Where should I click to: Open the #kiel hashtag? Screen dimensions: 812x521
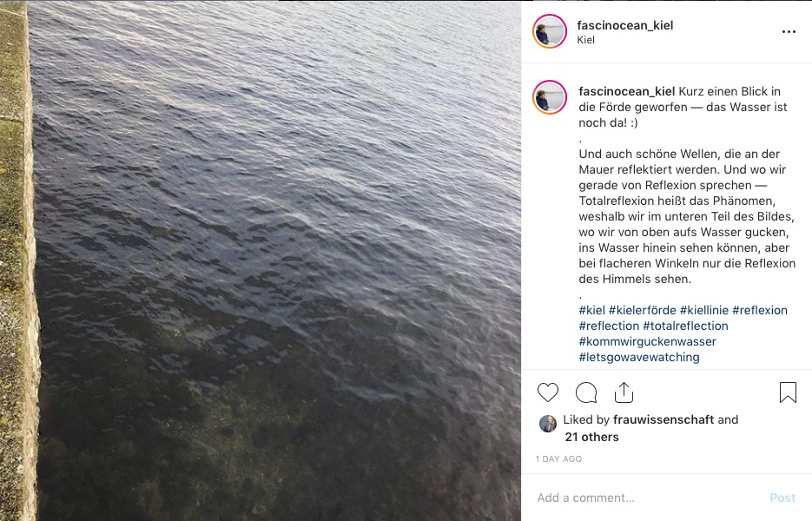click(x=592, y=310)
